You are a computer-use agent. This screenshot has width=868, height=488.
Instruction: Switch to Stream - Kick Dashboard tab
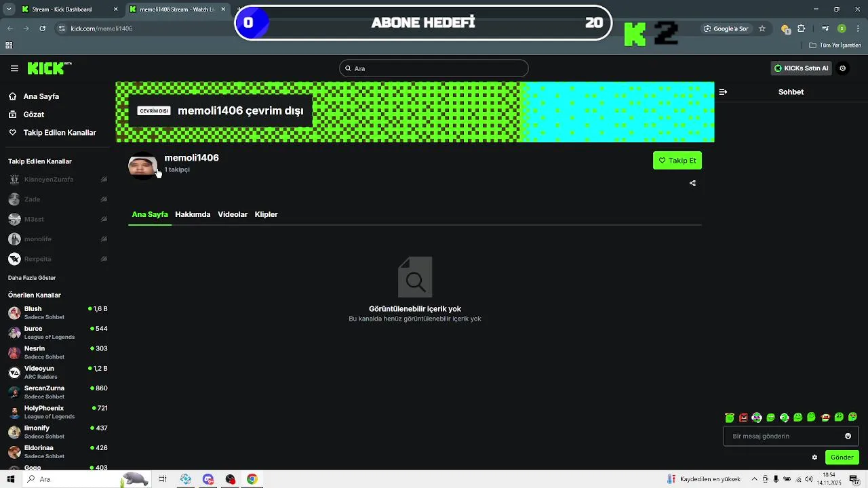[x=69, y=9]
